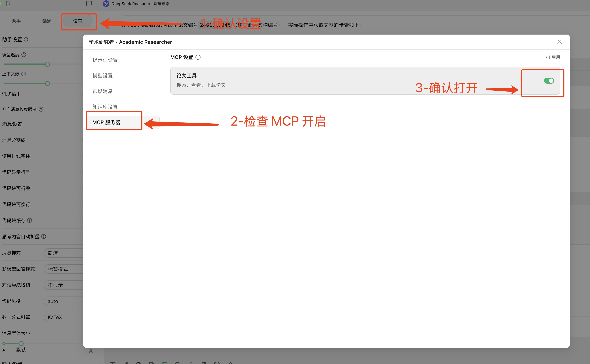Close the Academic Researcher dialog

pos(559,42)
